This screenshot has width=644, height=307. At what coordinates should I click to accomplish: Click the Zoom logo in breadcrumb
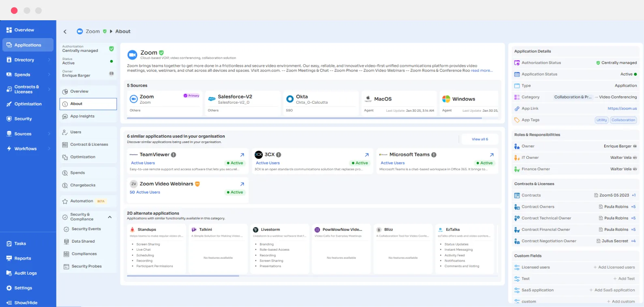(x=80, y=32)
